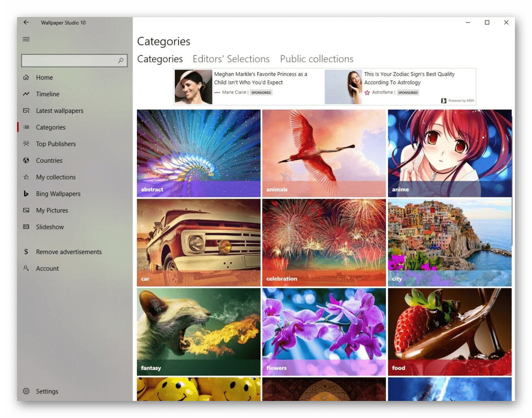Click Remove advertisements link
Viewport: 532px width, 418px height.
tap(68, 252)
